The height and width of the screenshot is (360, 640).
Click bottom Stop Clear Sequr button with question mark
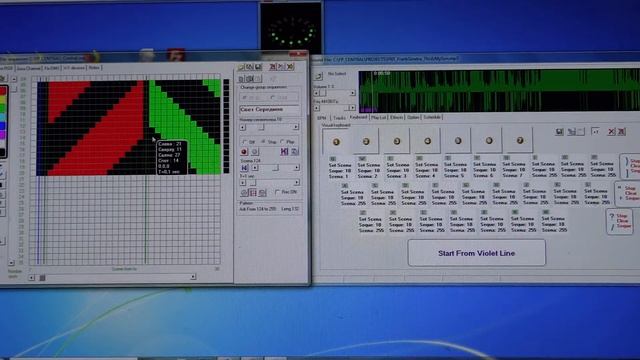620,221
